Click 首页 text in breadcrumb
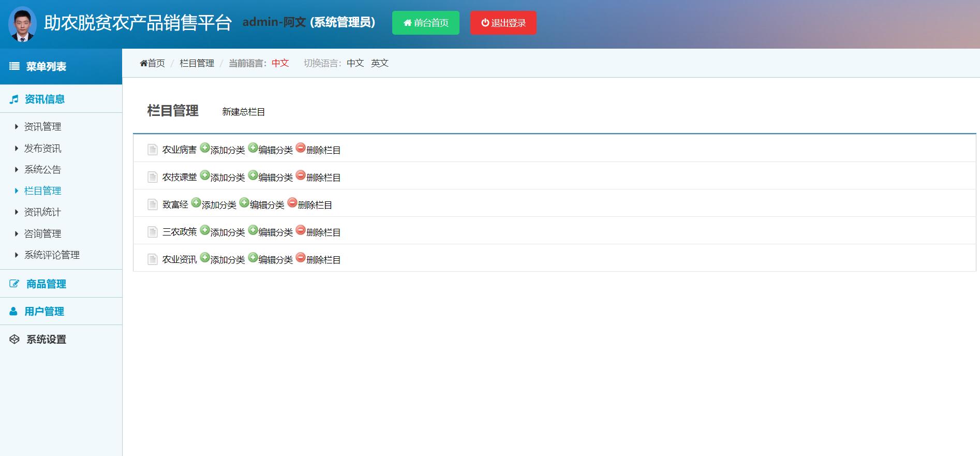This screenshot has width=980, height=456. click(156, 63)
